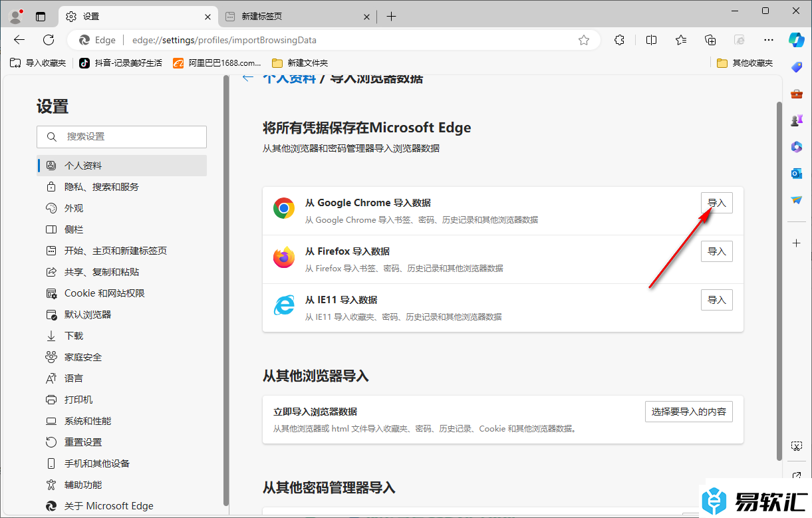
Task: Open 辅助功能 settings section
Action: (x=122, y=485)
